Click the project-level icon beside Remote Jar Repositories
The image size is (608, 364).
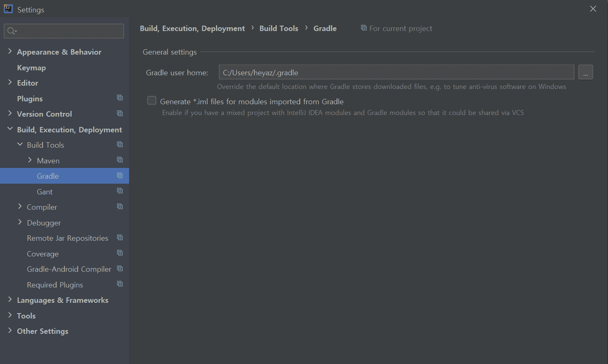[x=120, y=237]
